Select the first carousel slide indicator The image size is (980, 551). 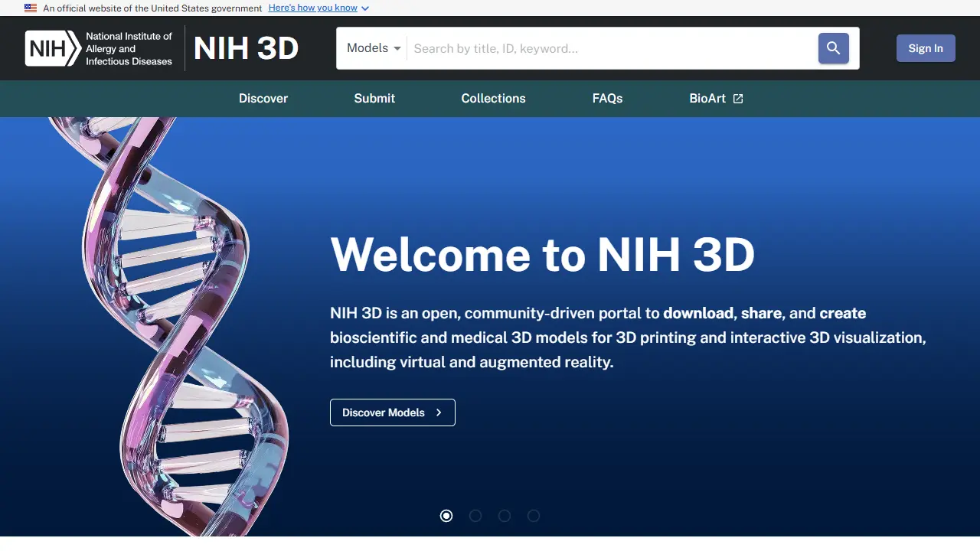446,516
